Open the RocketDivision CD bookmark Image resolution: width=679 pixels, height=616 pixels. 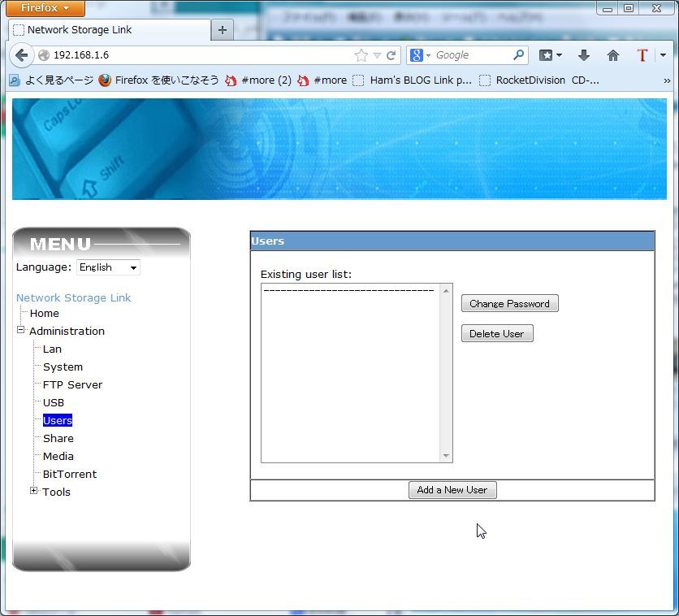tap(539, 80)
